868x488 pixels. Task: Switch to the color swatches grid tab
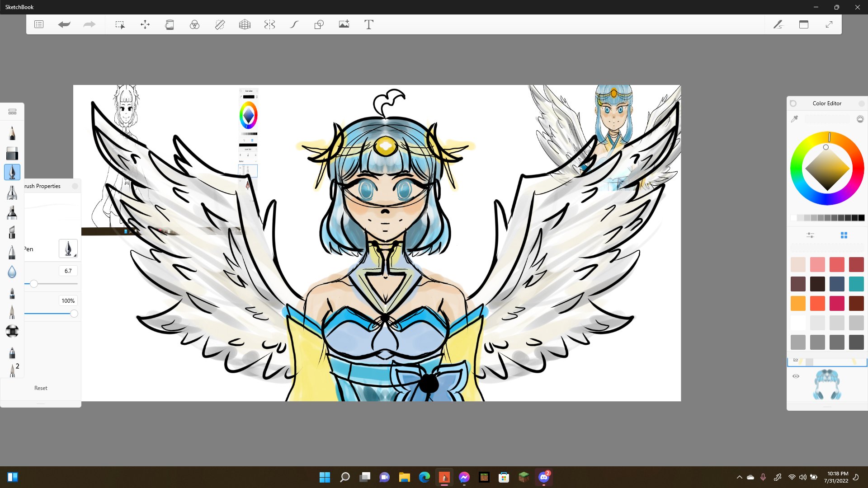coord(844,235)
